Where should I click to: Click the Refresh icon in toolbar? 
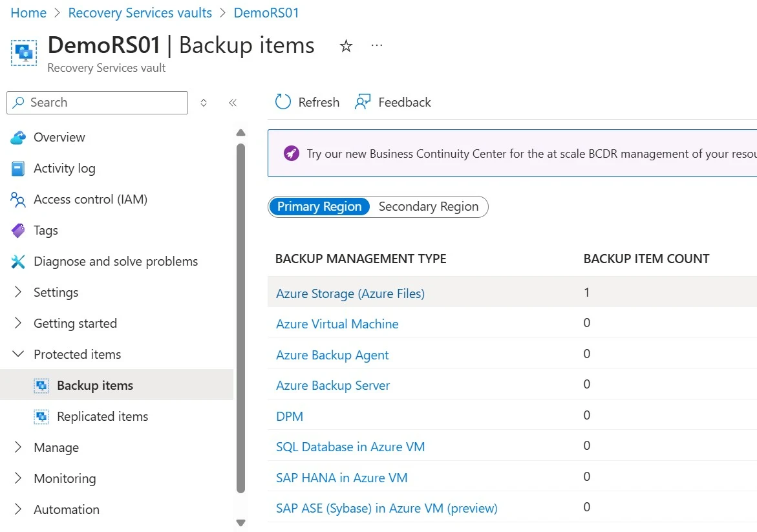tap(283, 102)
